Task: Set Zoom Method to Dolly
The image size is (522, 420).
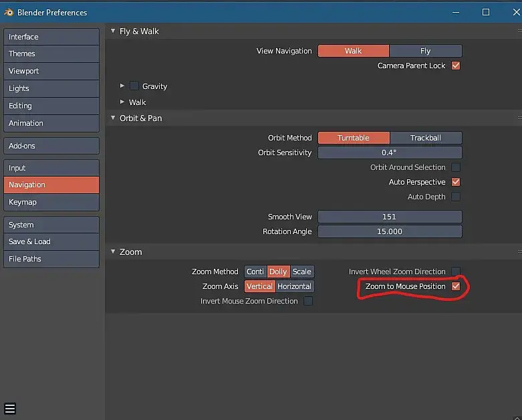Action: pyautogui.click(x=278, y=272)
